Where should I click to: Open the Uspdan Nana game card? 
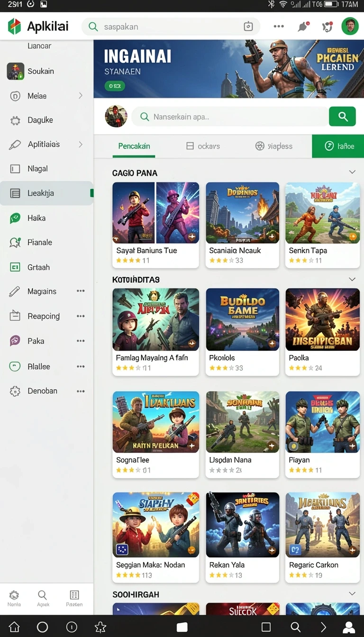point(242,434)
